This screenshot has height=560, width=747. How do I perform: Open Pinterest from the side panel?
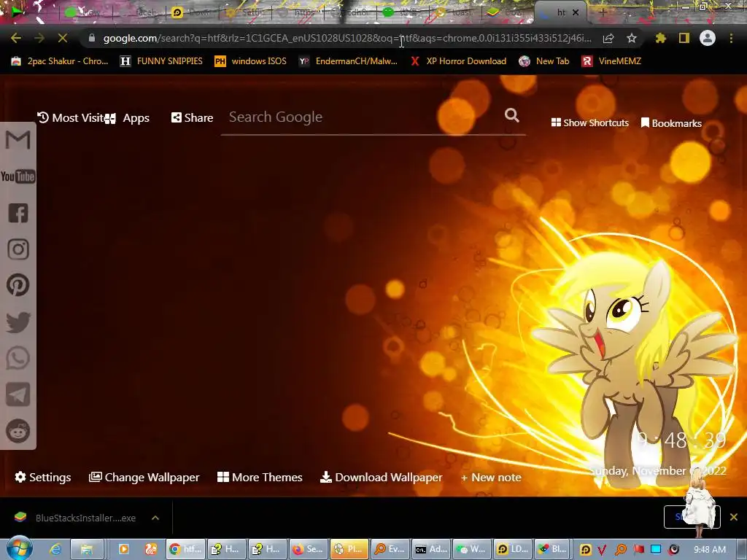click(x=18, y=285)
